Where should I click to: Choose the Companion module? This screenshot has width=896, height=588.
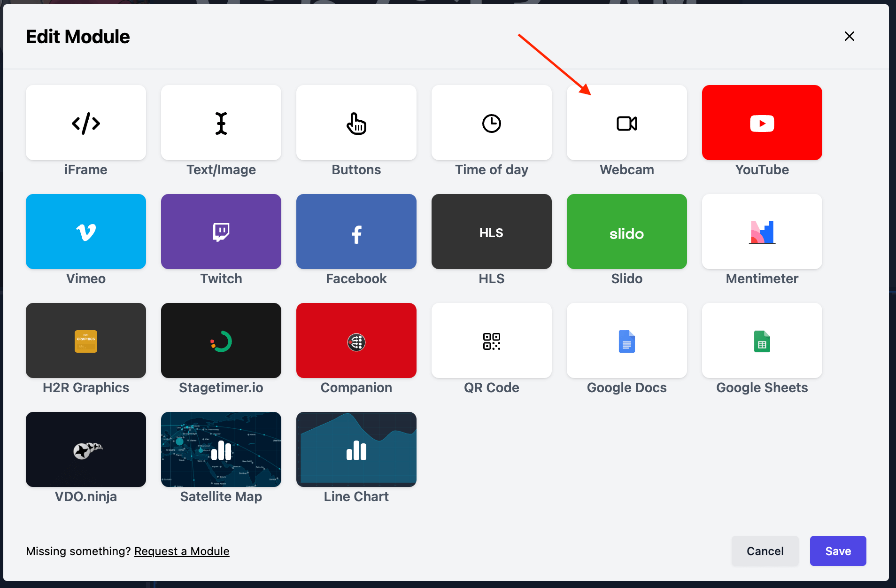(356, 340)
